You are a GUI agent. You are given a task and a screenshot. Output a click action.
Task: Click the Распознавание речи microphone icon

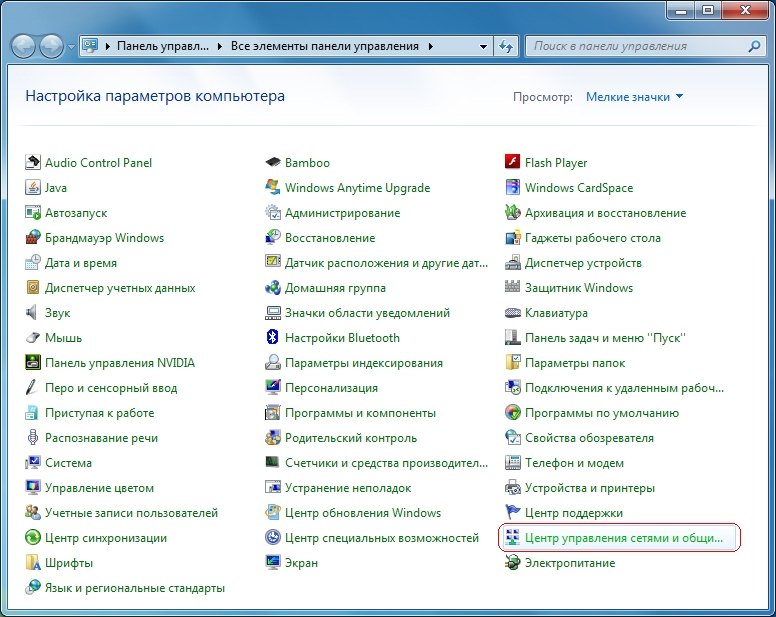click(x=33, y=438)
